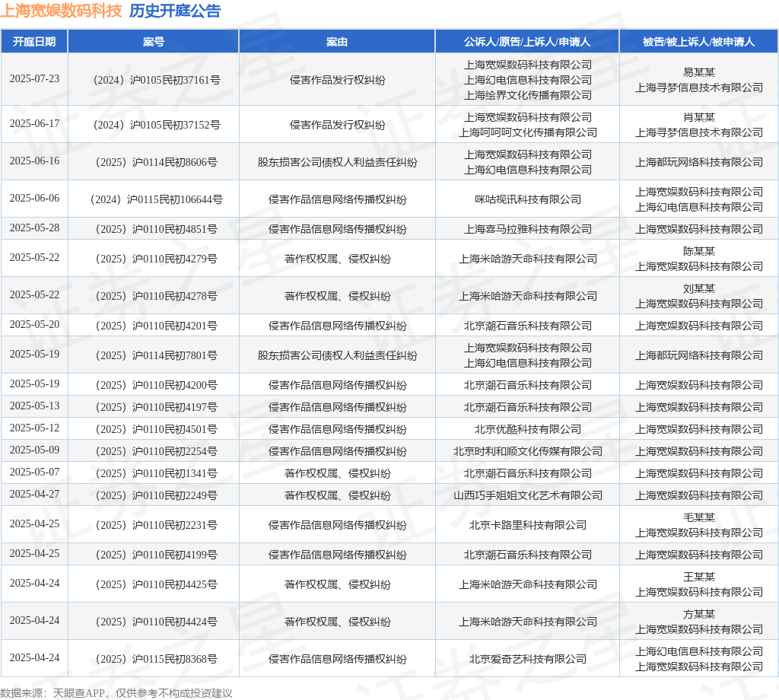This screenshot has width=779, height=700.
Task: Click the 案号 column header
Action: pos(153,42)
